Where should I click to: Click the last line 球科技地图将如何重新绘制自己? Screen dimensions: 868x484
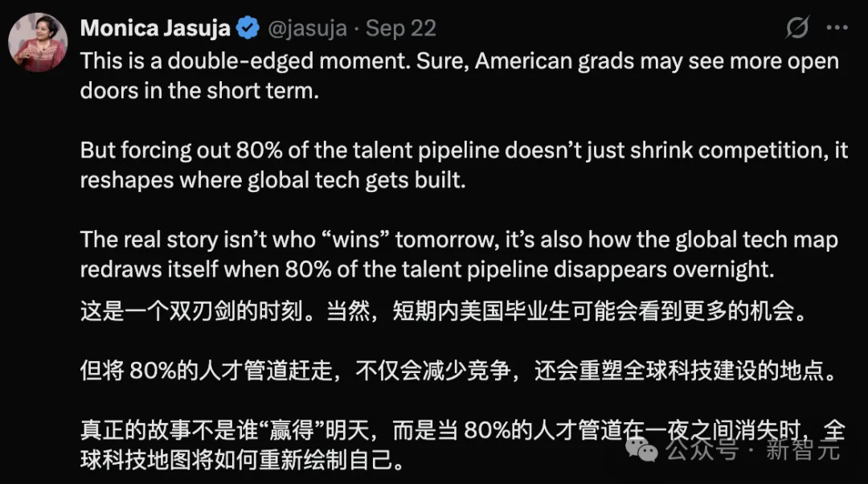243,460
